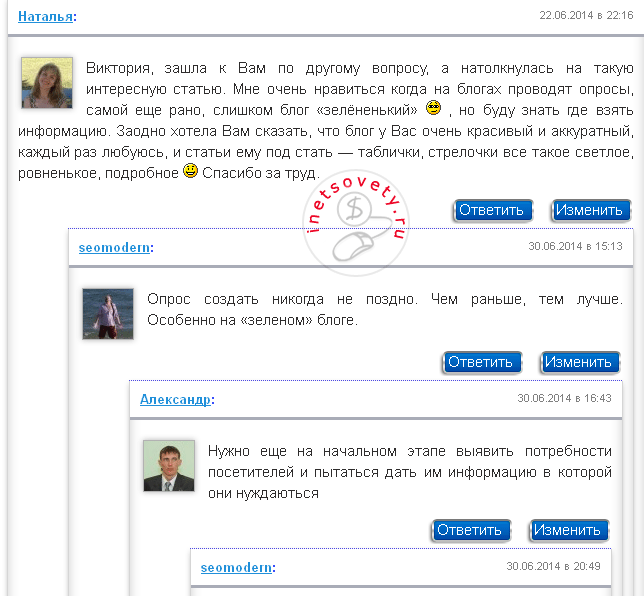Screen dimensions: 644x596
Task: Click Ответить under Александр's comment
Action: tap(471, 530)
